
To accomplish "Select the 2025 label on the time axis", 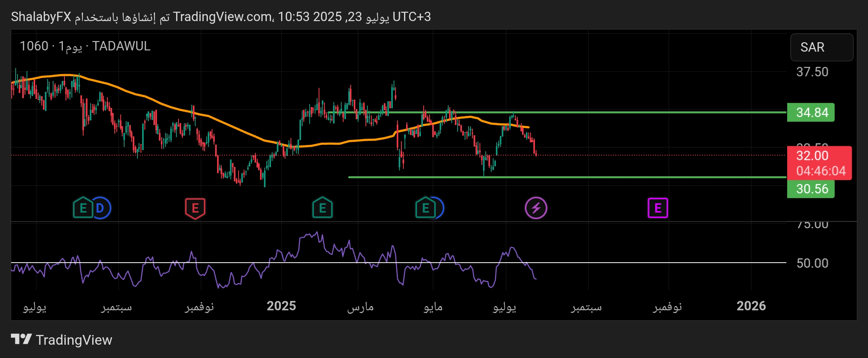I will click(282, 306).
